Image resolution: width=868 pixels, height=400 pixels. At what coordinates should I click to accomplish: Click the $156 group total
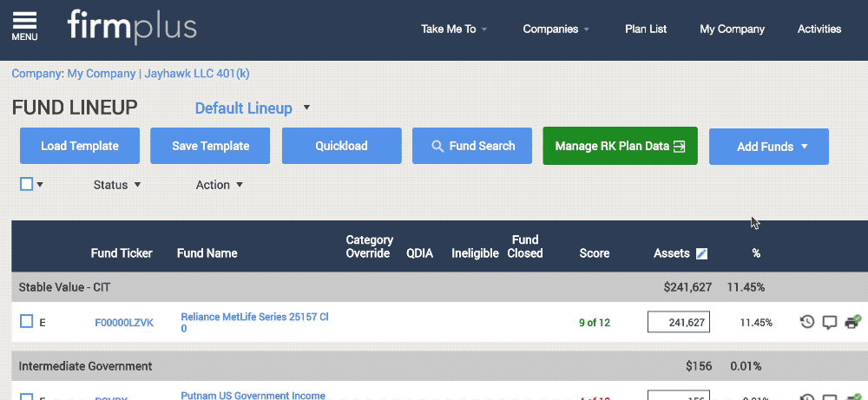[x=699, y=365]
